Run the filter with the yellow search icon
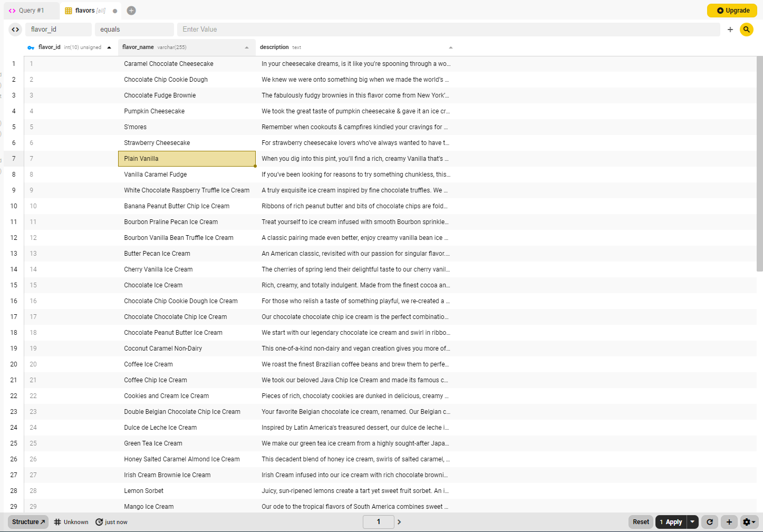763x532 pixels. [x=746, y=30]
